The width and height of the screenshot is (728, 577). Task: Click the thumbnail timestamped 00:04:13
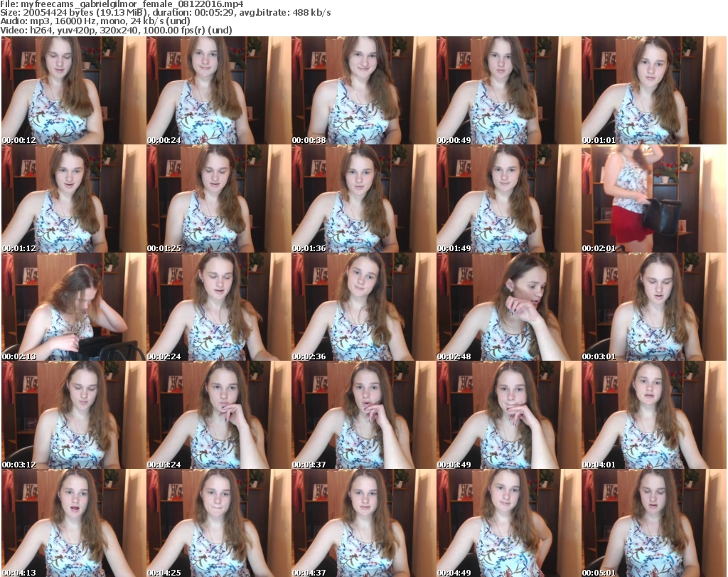click(x=73, y=523)
